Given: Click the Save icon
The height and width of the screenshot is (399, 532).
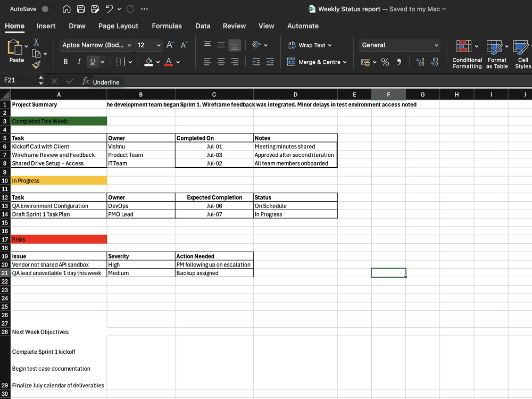Looking at the screenshot, I should pos(81,9).
